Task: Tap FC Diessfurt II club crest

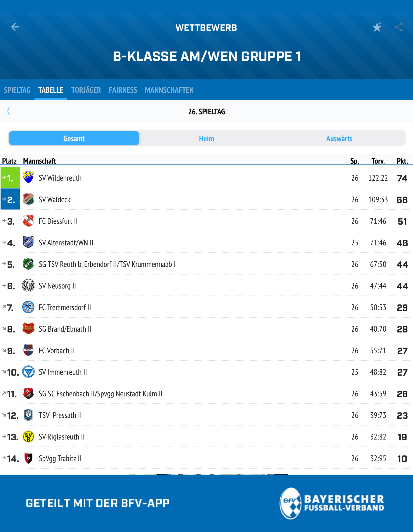Action: pyautogui.click(x=28, y=221)
